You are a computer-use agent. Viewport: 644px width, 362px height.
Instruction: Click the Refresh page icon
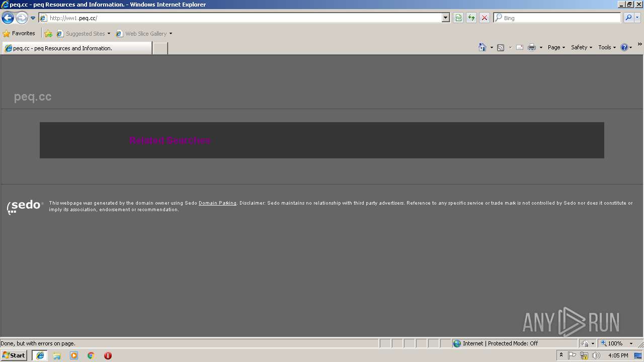tap(471, 18)
